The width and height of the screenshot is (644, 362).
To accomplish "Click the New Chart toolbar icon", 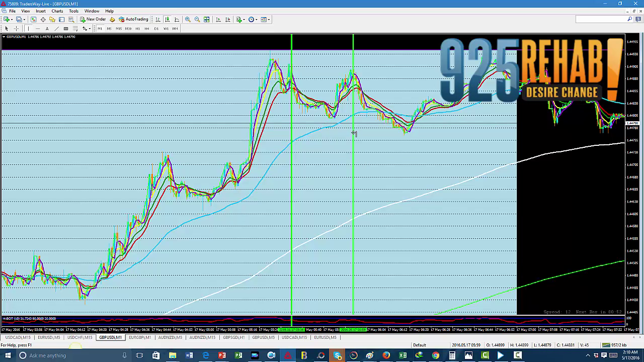I will (x=6, y=20).
